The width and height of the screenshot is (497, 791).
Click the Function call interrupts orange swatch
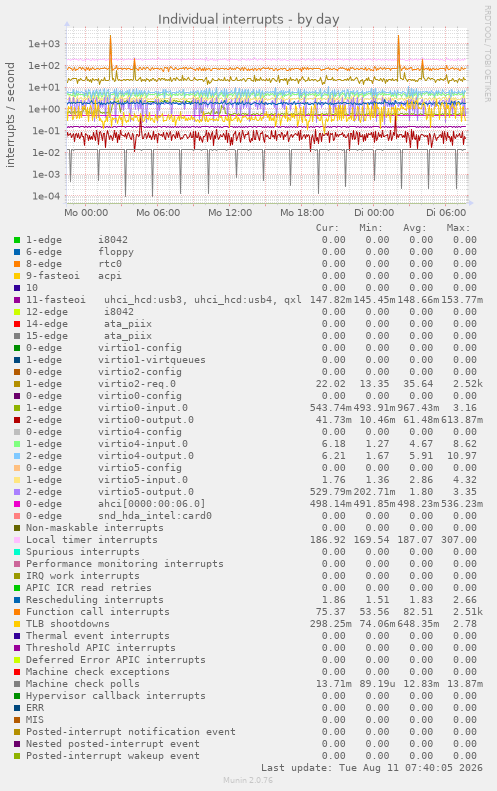click(17, 612)
